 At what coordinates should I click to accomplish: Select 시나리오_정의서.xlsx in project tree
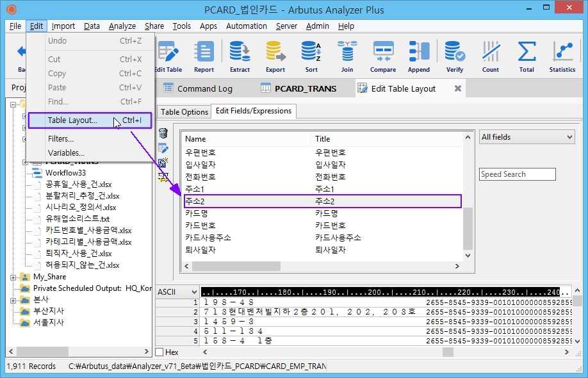click(x=81, y=208)
